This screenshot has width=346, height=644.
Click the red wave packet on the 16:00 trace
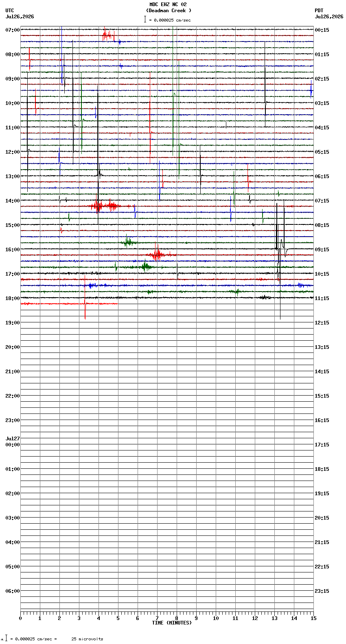click(x=157, y=255)
